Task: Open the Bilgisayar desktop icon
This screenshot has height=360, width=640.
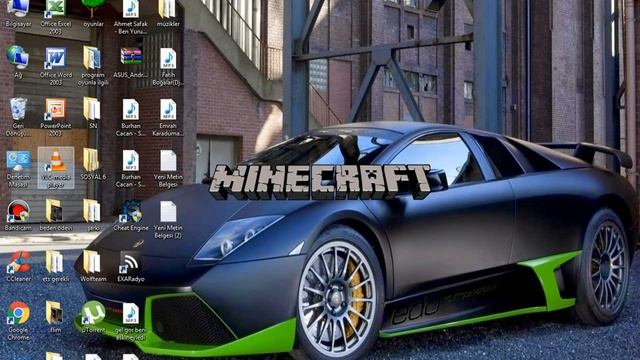Action: coord(18,13)
